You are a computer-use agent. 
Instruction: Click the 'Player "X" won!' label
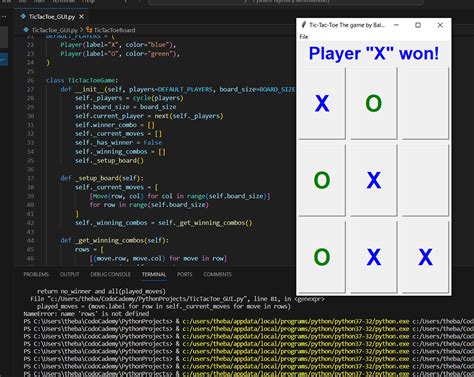[x=374, y=53]
